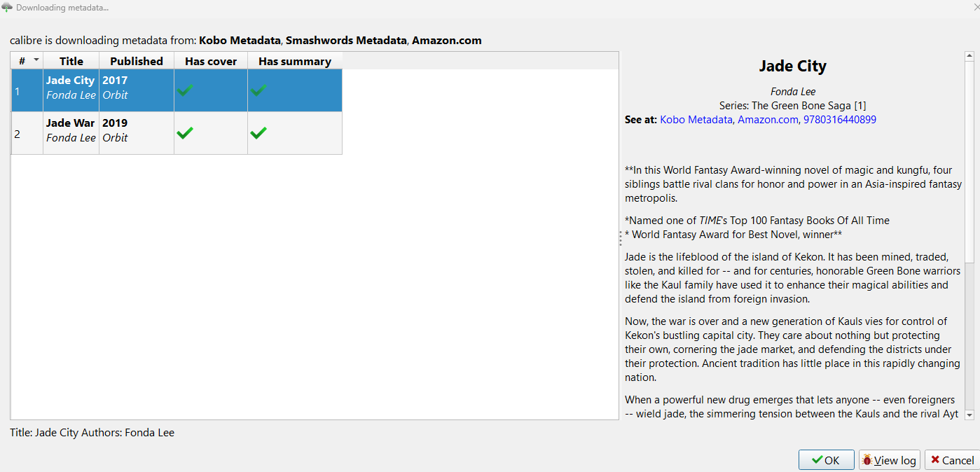Click the Has summary column header

pos(294,61)
